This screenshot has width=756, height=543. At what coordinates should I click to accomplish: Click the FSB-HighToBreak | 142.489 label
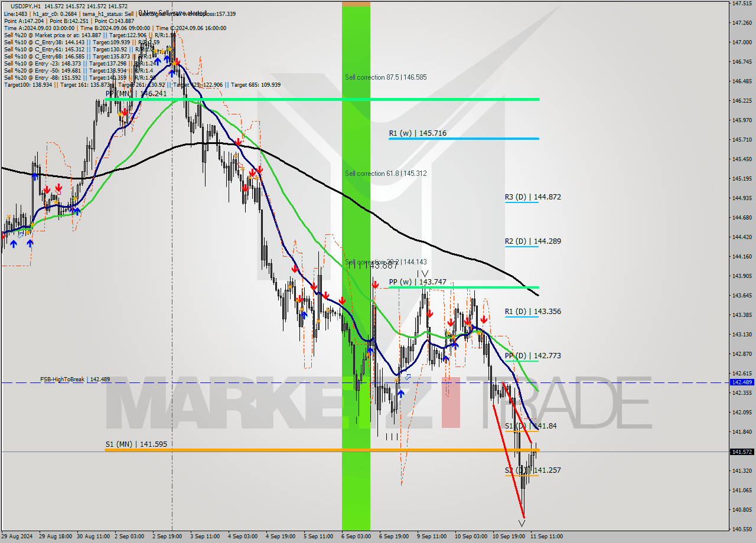point(75,380)
